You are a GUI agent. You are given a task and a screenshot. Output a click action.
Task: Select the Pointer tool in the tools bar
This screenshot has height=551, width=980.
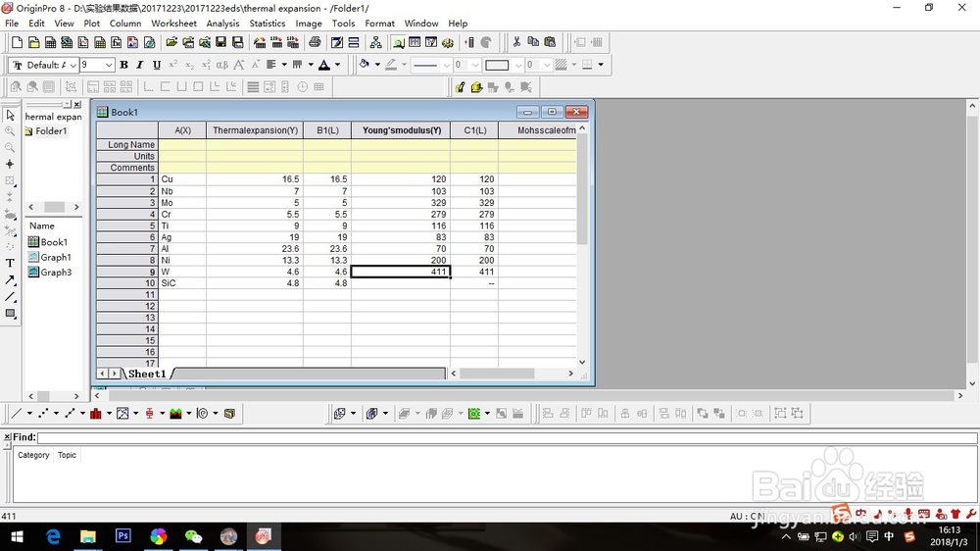point(10,116)
